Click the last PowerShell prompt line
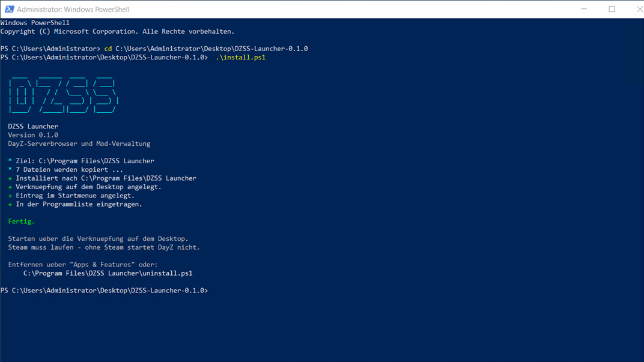 pos(105,290)
